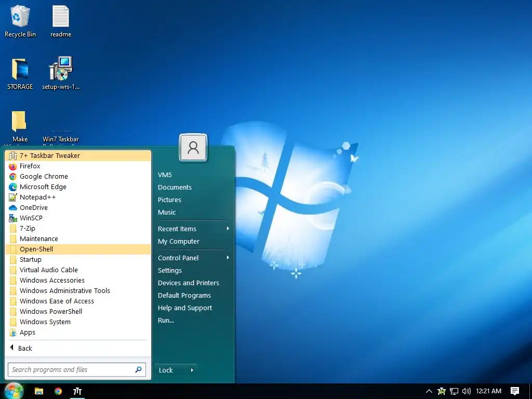The width and height of the screenshot is (532, 399).
Task: Open the Control Panel submenu
Action: tap(193, 258)
